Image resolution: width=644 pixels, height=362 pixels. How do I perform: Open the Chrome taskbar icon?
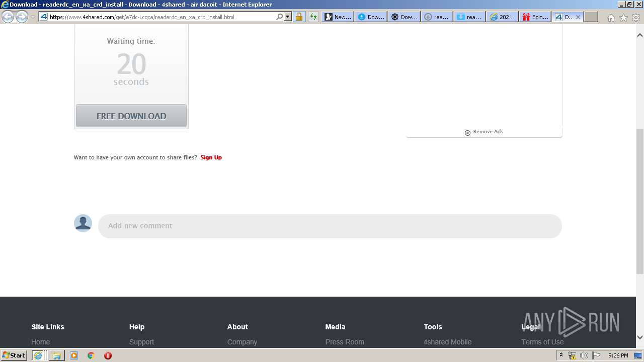(x=91, y=355)
